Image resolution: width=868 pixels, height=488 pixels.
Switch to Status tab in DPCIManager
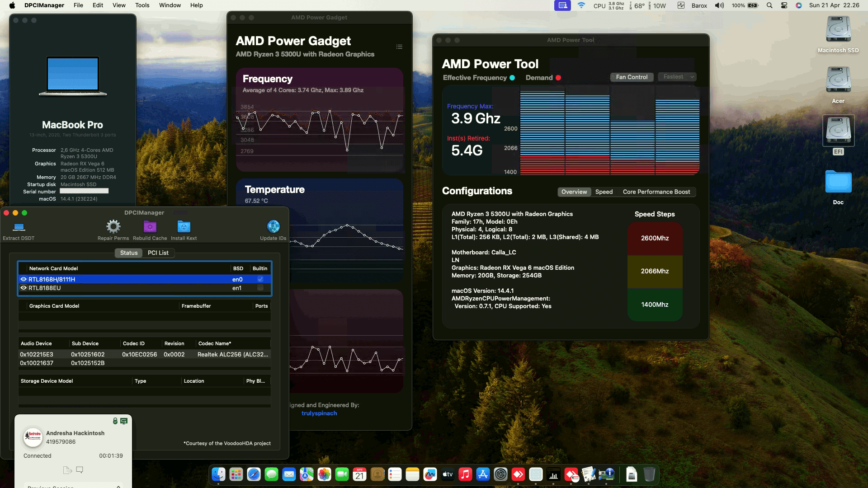[x=129, y=253]
